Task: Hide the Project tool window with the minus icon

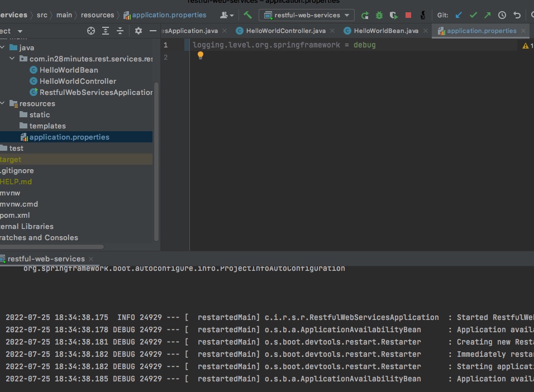Action: pyautogui.click(x=153, y=31)
